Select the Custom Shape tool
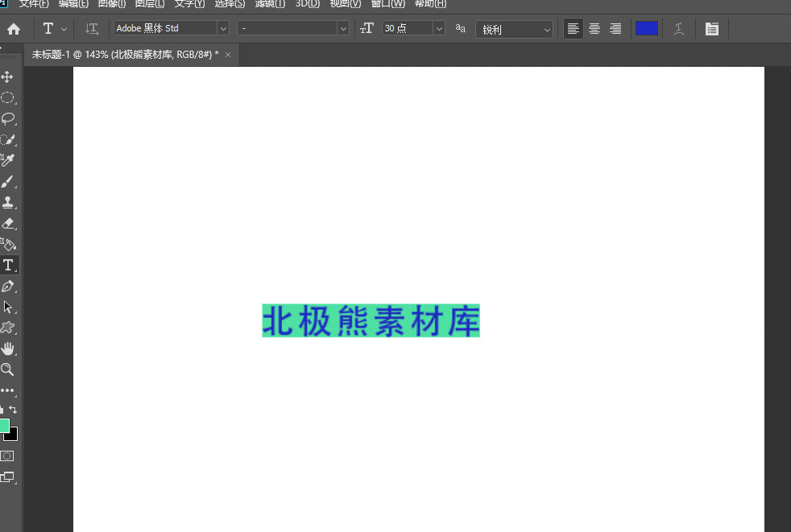This screenshot has height=532, width=791. [x=7, y=328]
